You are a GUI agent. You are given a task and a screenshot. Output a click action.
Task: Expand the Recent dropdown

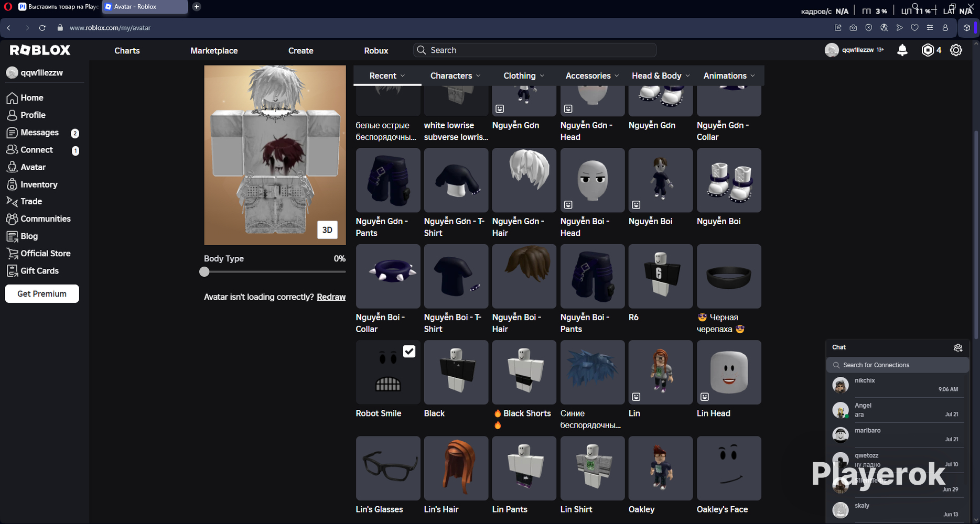[x=387, y=76]
